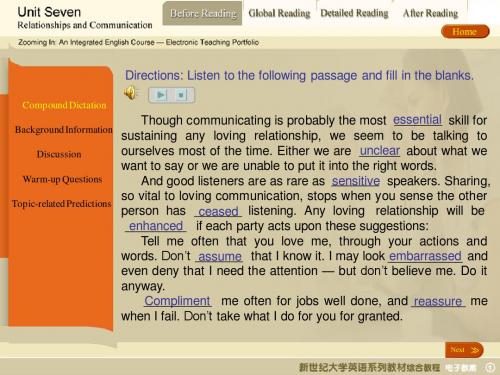Open the After Reading tab
The height and width of the screenshot is (375, 500).
430,13
